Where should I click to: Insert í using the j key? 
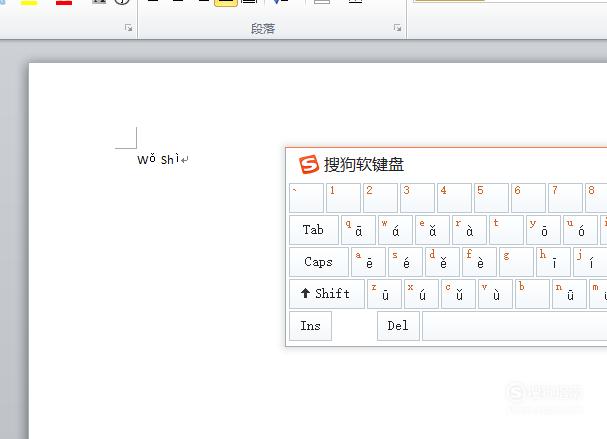click(x=590, y=262)
